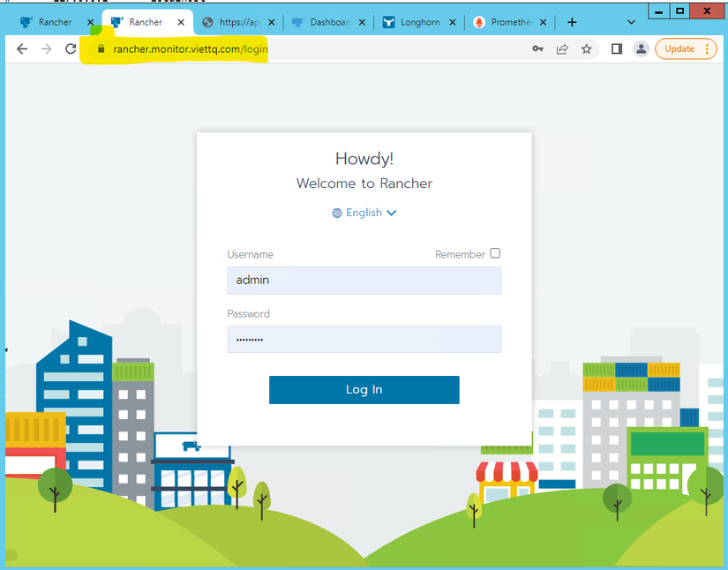Close the https://ap tab

pyautogui.click(x=272, y=22)
